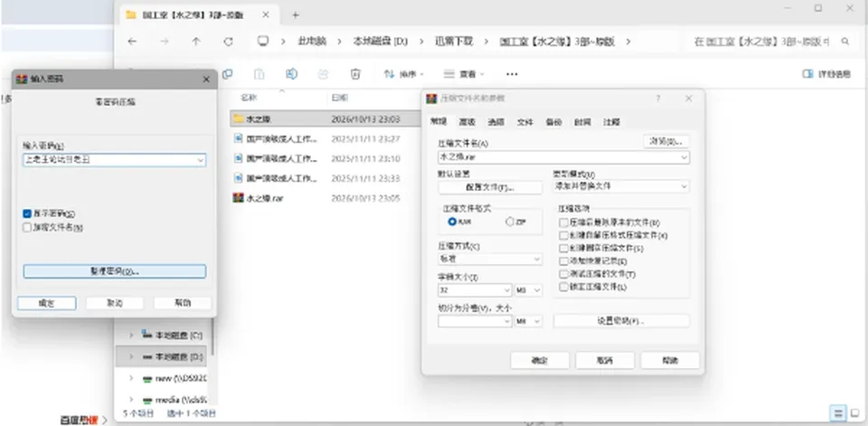Select the 水之缘 folder icon in file list
Viewport: 868px width, 426px height.
(x=238, y=118)
